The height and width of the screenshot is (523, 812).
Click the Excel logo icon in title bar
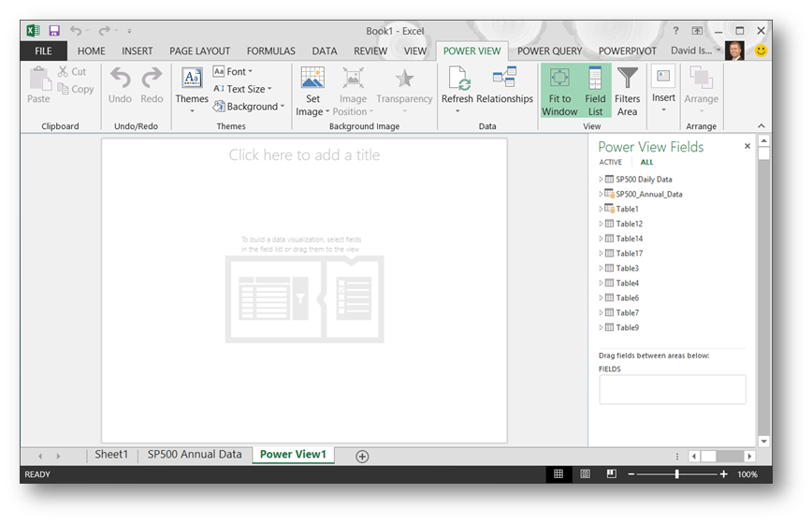[x=33, y=31]
